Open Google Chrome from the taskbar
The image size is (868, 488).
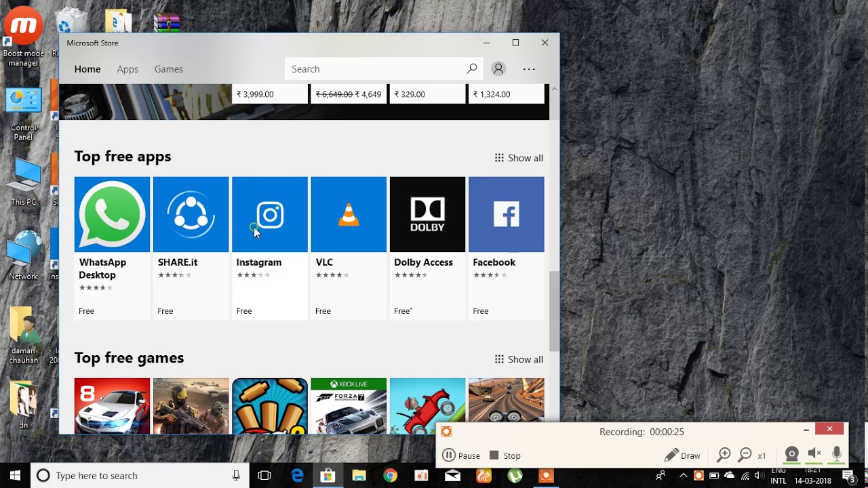click(390, 476)
